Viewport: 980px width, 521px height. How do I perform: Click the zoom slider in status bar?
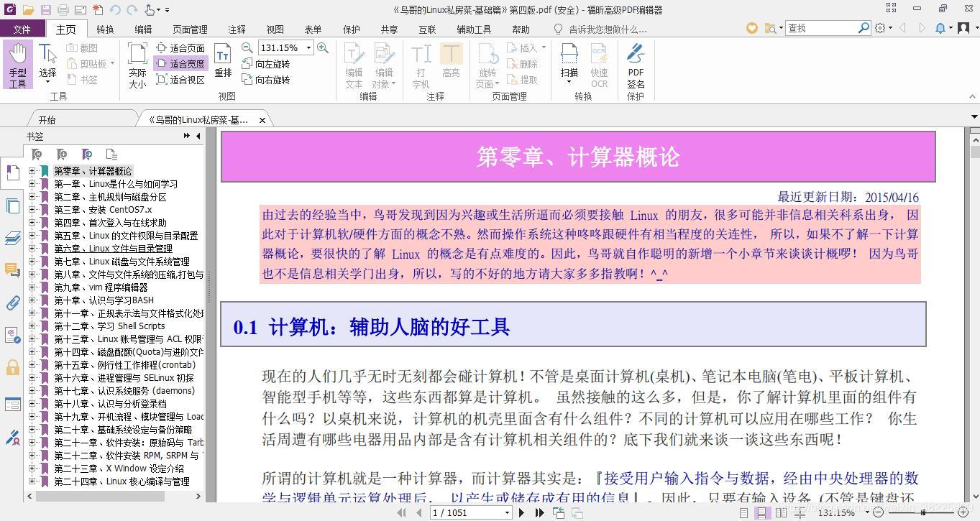(922, 512)
